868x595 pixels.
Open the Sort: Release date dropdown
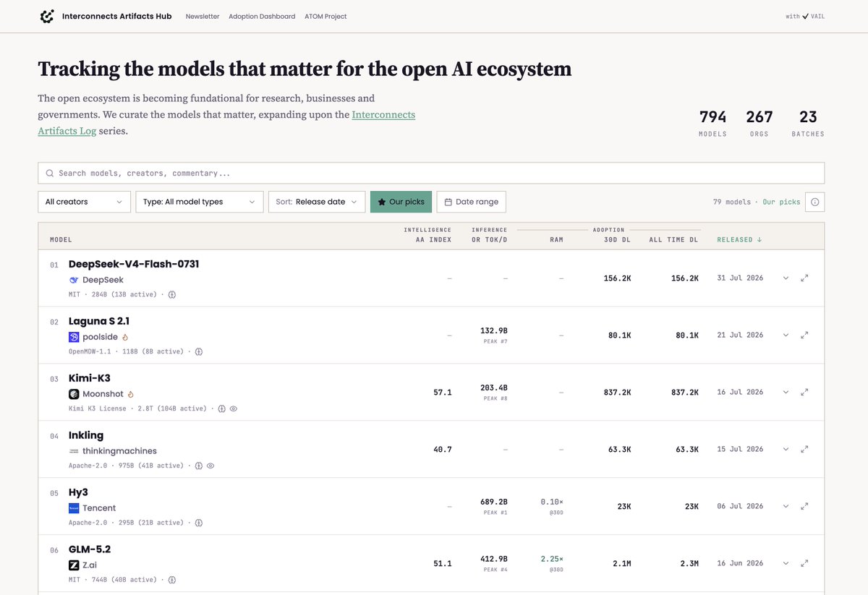(317, 202)
